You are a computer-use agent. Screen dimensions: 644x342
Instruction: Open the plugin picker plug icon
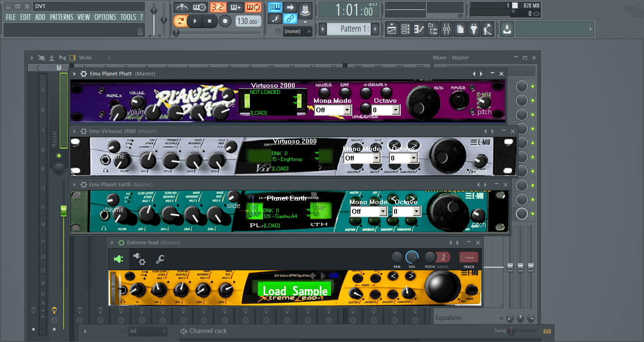474,29
